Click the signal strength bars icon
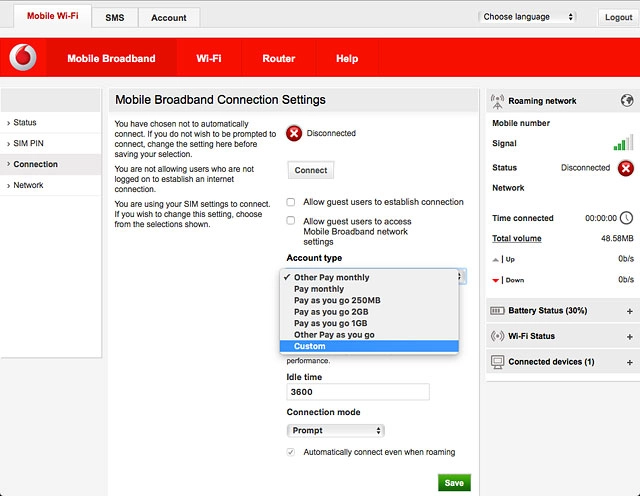Image resolution: width=640 pixels, height=496 pixels. tap(623, 144)
